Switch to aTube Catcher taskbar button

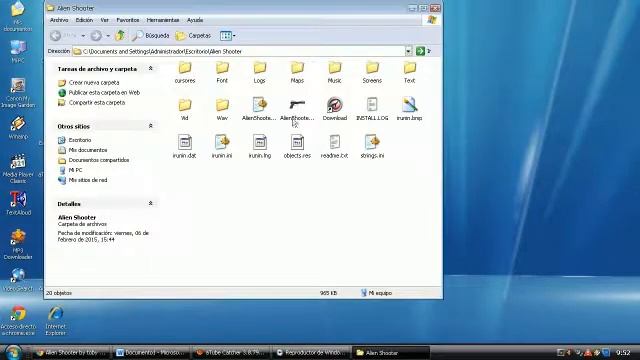pyautogui.click(x=231, y=353)
